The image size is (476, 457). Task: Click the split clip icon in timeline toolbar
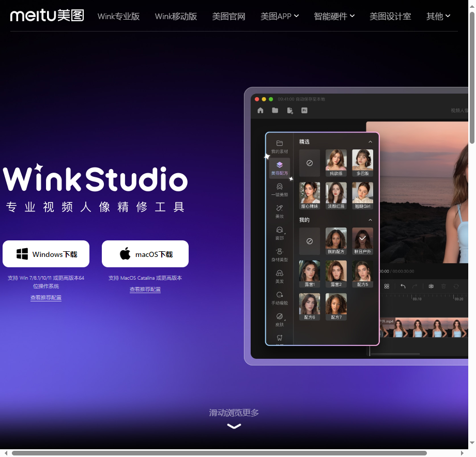pyautogui.click(x=431, y=286)
